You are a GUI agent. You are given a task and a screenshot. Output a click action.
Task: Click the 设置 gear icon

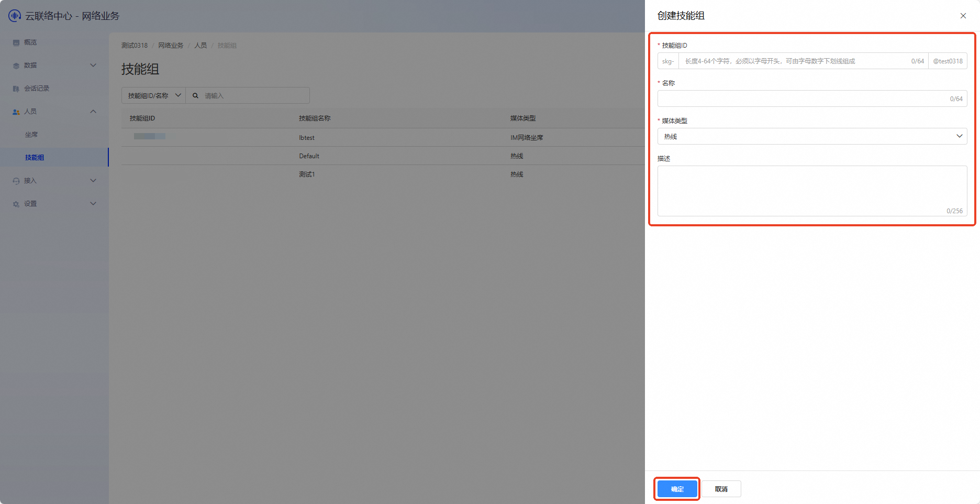(16, 204)
